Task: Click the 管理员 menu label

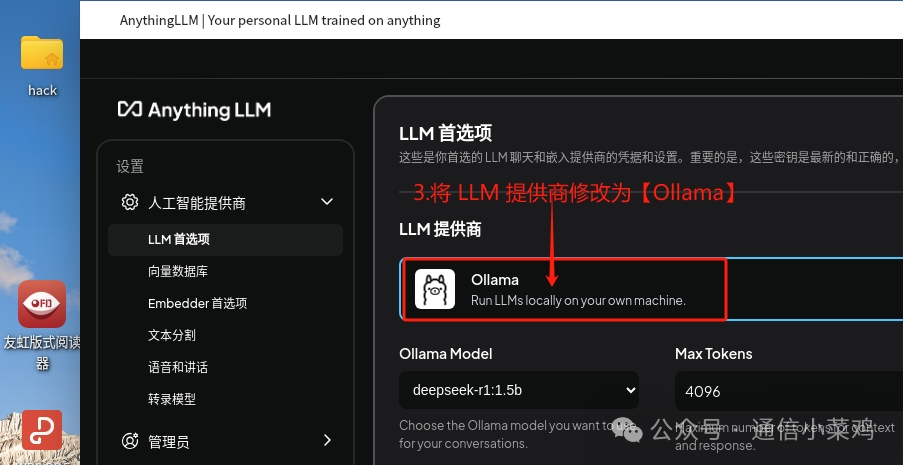Action: (169, 442)
